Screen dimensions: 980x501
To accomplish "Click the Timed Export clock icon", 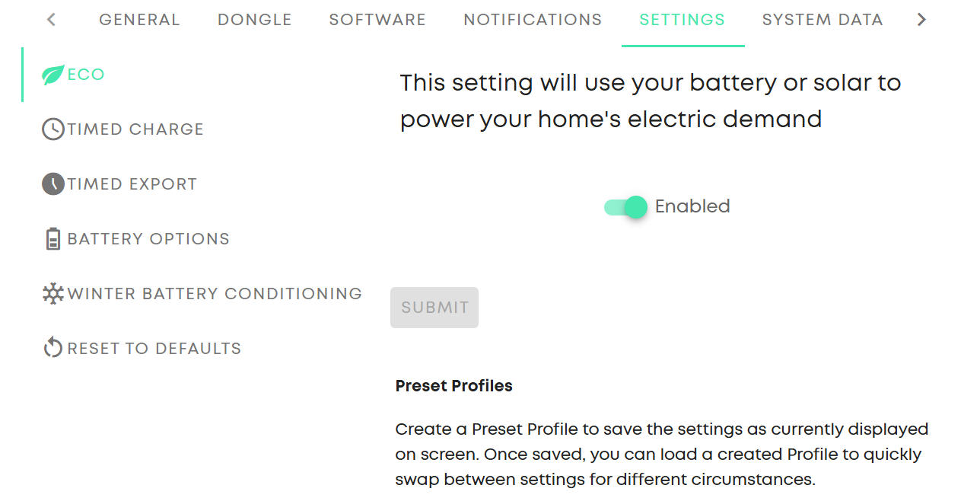I will coord(53,184).
